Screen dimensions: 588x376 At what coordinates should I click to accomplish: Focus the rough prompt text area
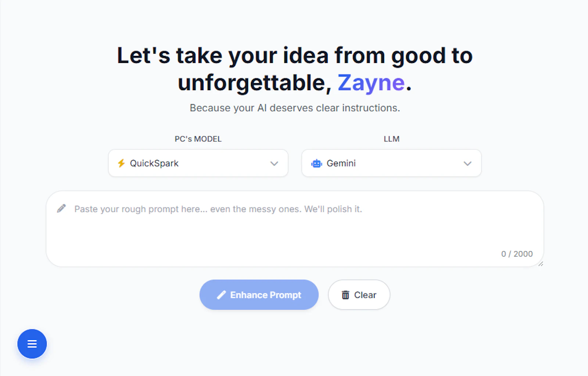(295, 229)
